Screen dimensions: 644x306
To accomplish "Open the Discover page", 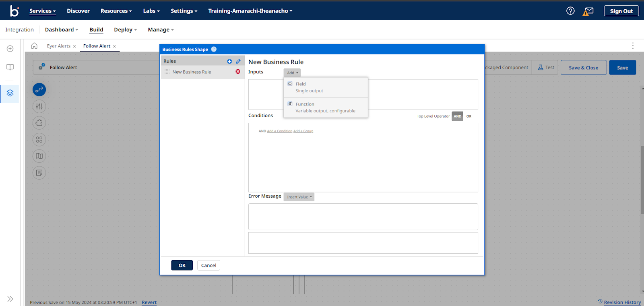I will click(78, 11).
